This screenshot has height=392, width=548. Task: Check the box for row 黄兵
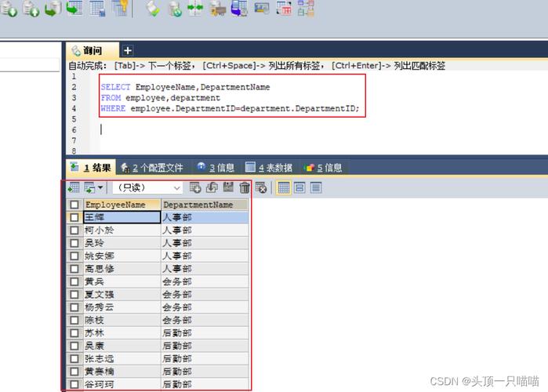74,281
